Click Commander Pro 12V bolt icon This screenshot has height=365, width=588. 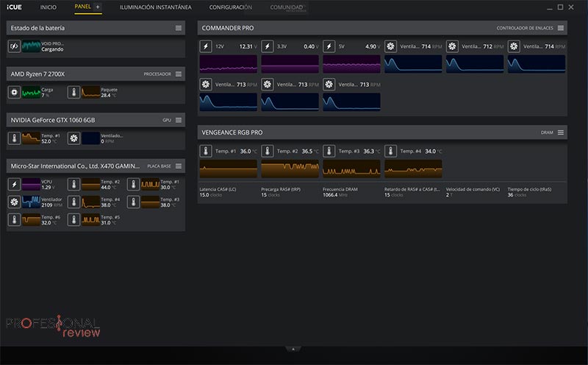pyautogui.click(x=206, y=46)
